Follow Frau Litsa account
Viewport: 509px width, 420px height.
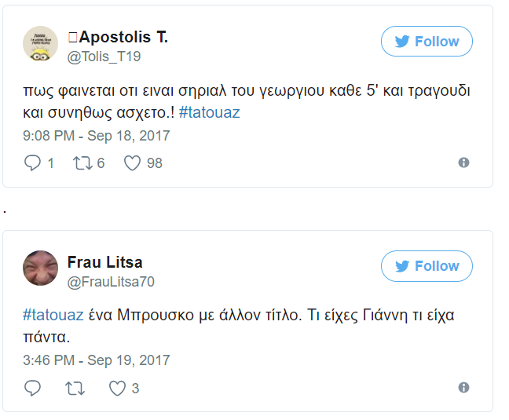click(x=427, y=266)
